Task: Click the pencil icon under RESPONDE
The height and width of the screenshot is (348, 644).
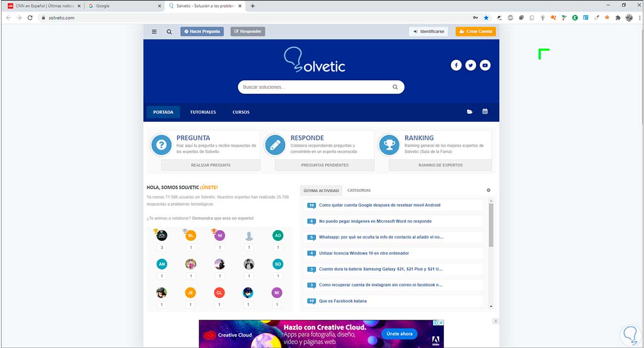Action: point(275,145)
